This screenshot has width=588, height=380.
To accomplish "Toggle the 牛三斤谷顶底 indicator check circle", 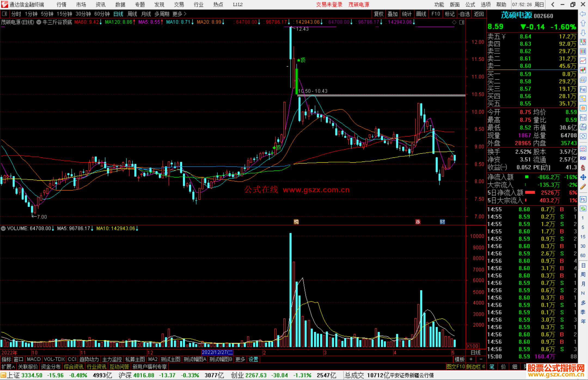I will click(39, 22).
